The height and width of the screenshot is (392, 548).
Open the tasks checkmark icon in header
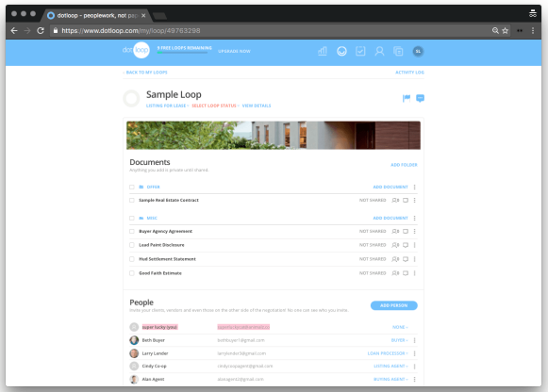(360, 51)
